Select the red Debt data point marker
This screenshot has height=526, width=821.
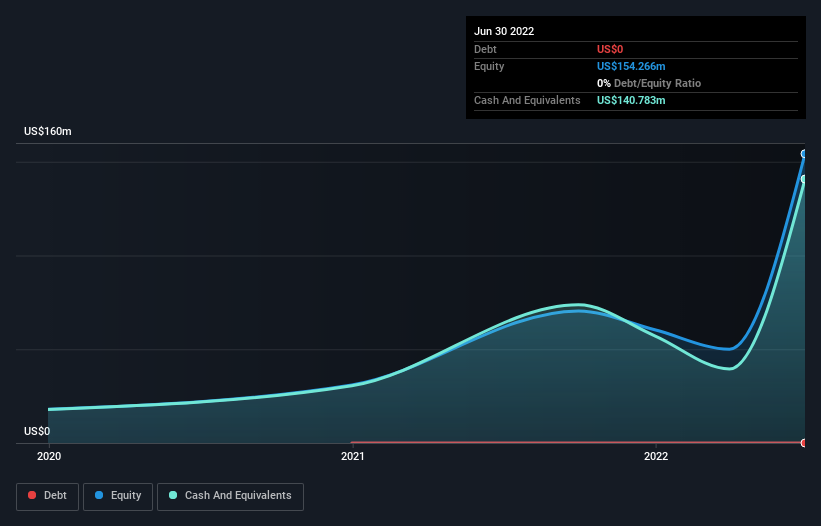click(x=804, y=442)
